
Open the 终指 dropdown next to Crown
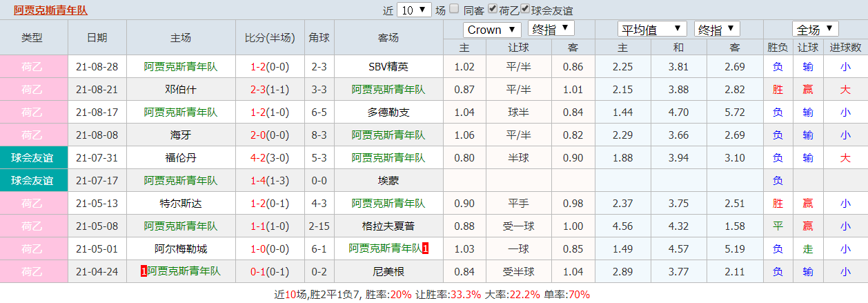[x=551, y=29]
